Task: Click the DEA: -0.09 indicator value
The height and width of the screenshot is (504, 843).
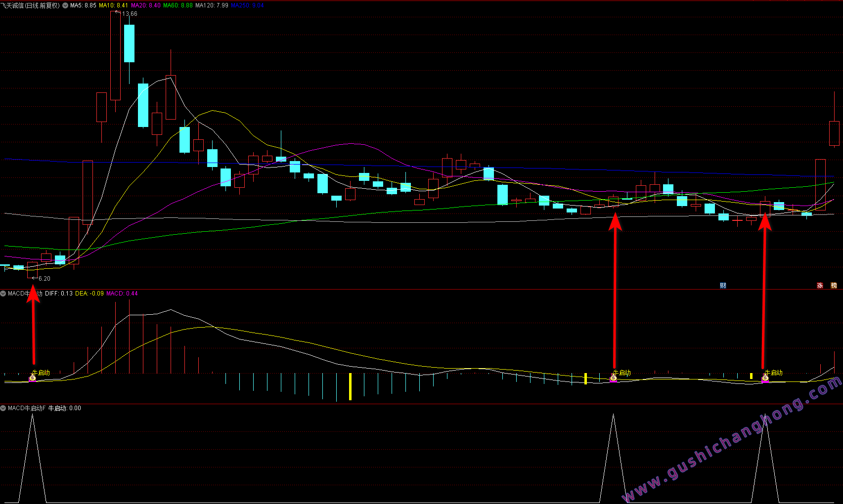Action: 89,294
